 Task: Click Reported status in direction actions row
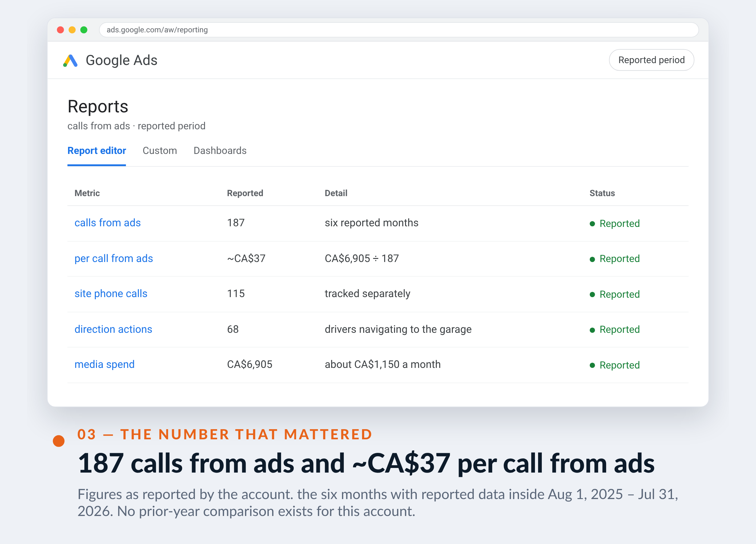(615, 330)
